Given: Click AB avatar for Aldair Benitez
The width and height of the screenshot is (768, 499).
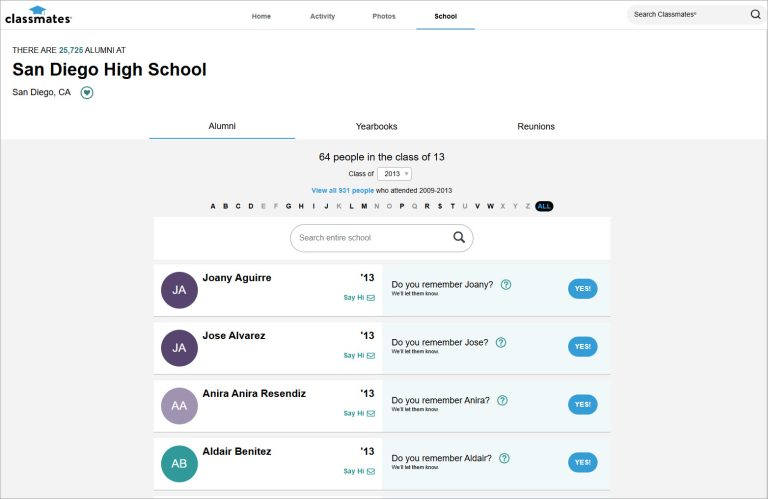Looking at the screenshot, I should [x=179, y=463].
